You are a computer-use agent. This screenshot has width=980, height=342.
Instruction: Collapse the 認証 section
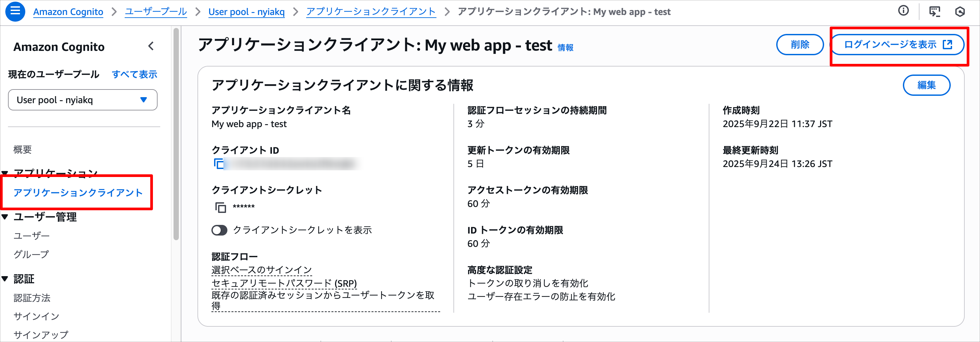[x=5, y=279]
